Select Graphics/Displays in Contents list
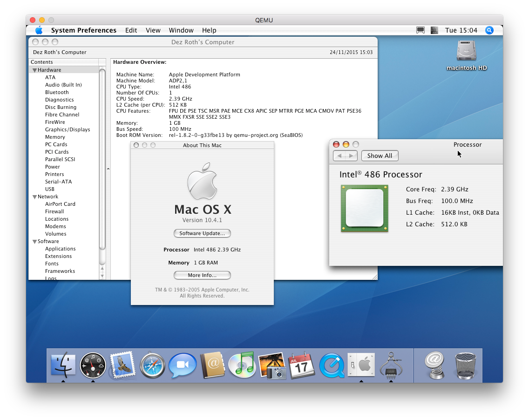The height and width of the screenshot is (420, 529). tap(68, 129)
